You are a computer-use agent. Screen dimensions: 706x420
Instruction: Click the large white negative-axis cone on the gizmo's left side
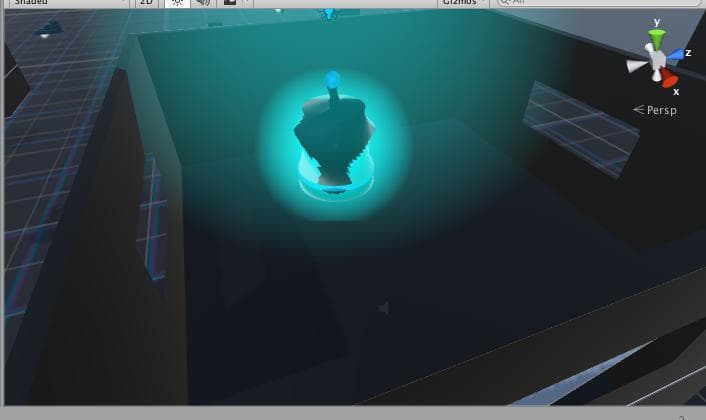pyautogui.click(x=637, y=66)
